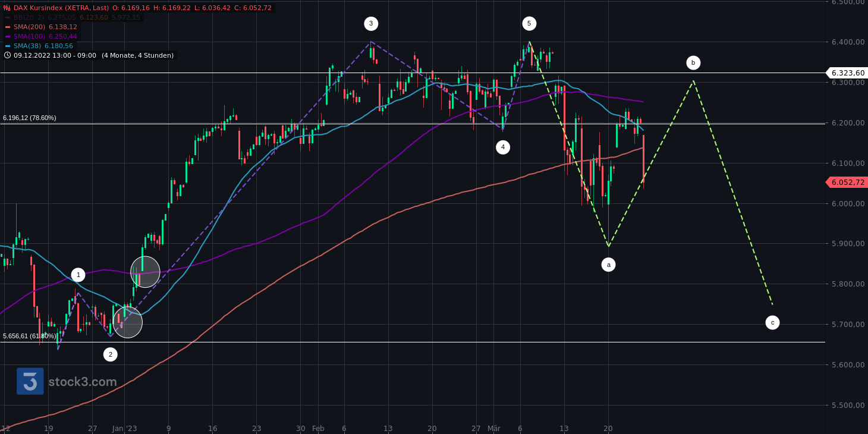Click the circle marker labeled b

[693, 62]
